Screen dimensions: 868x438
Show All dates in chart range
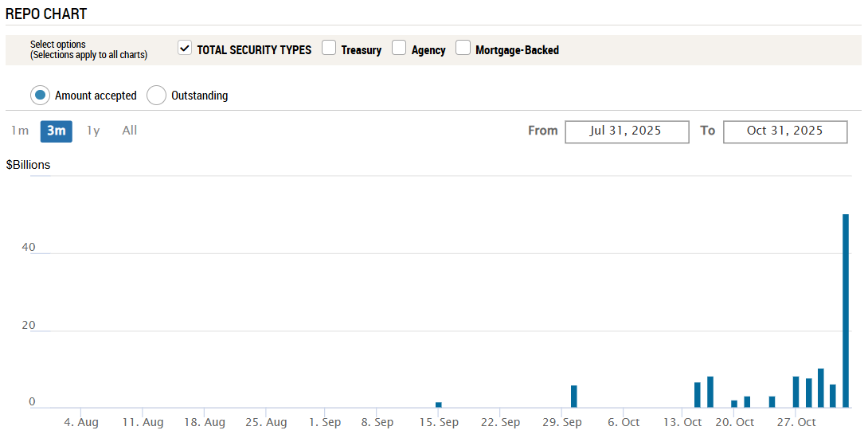pyautogui.click(x=130, y=131)
